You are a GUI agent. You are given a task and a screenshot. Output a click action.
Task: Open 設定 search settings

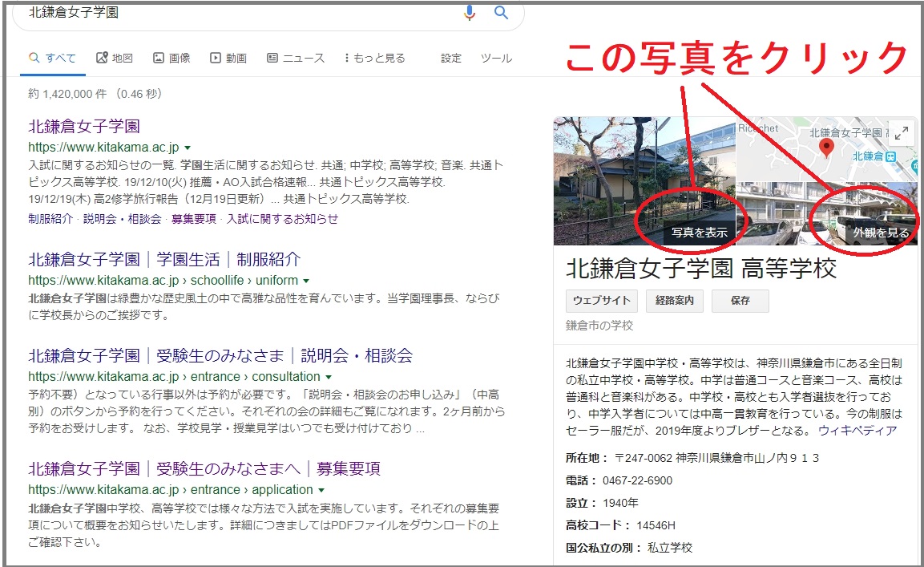(451, 58)
